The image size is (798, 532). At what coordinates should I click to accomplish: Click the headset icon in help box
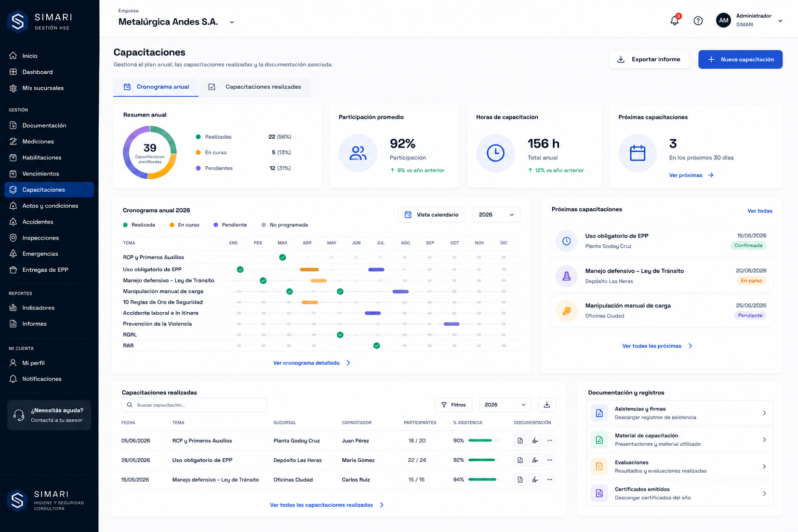pos(19,415)
